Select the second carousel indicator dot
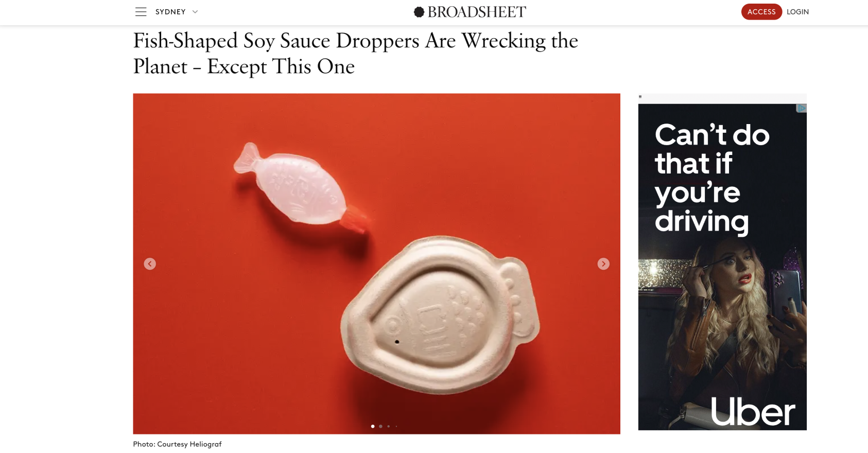The image size is (868, 453). (x=380, y=426)
